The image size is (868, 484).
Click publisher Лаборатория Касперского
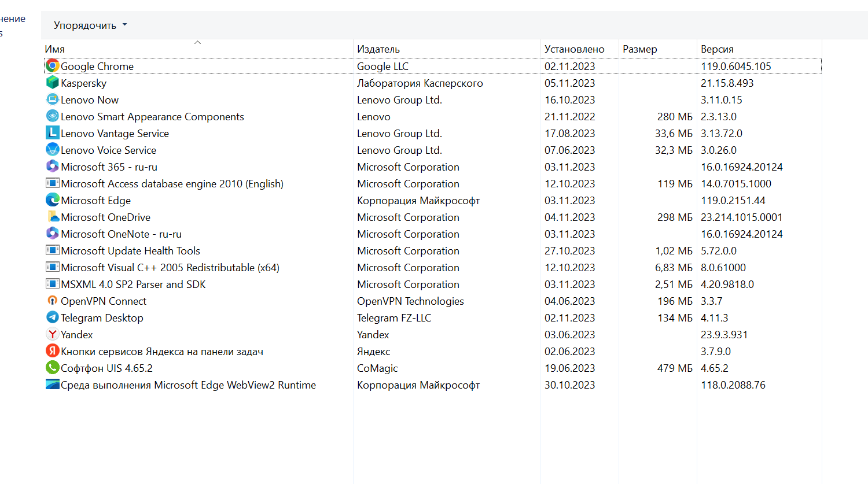(420, 83)
